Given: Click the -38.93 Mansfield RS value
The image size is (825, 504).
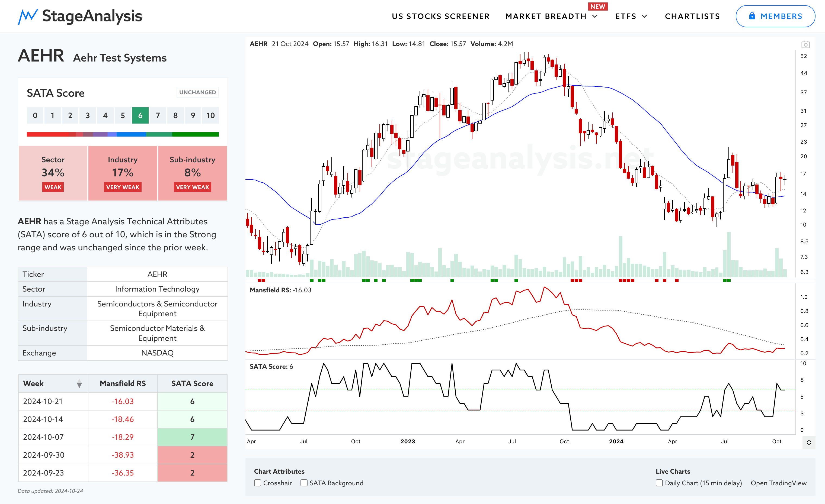Looking at the screenshot, I should click(123, 455).
